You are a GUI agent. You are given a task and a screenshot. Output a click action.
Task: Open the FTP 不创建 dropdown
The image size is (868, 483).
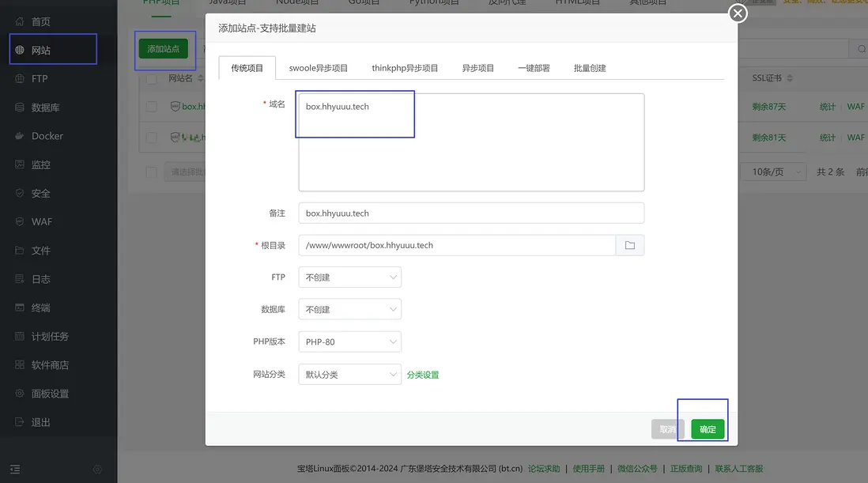(x=350, y=277)
